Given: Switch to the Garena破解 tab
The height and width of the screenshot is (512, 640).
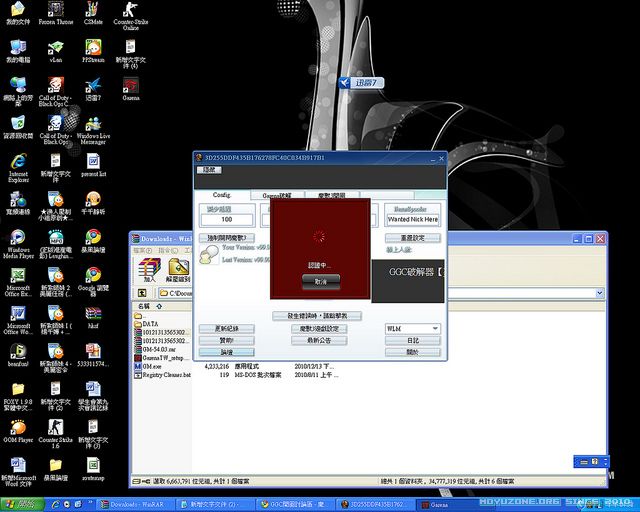Looking at the screenshot, I should 277,195.
